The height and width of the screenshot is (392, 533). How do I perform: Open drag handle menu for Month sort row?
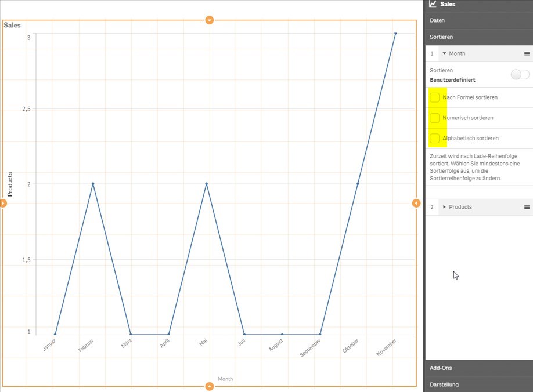[527, 53]
